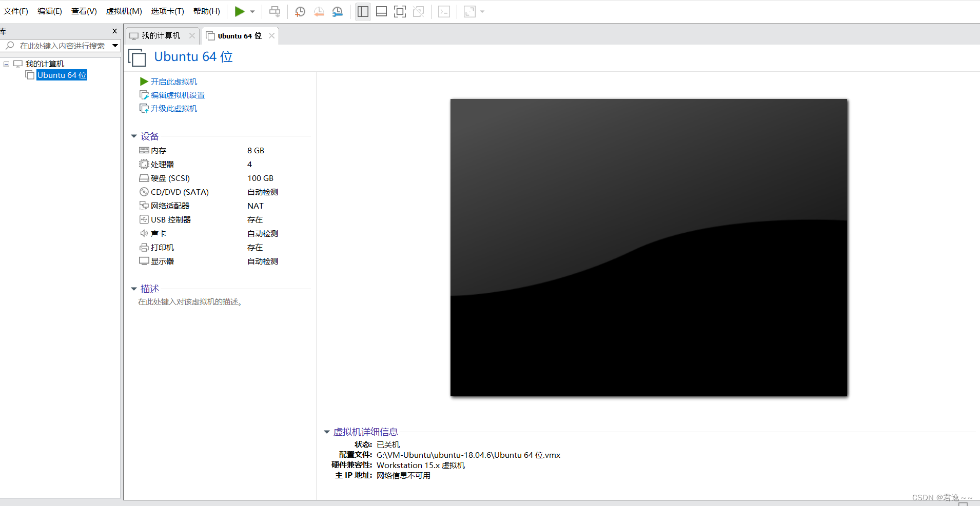This screenshot has width=980, height=506.
Task: Click the black VM screen preview
Action: 649,247
